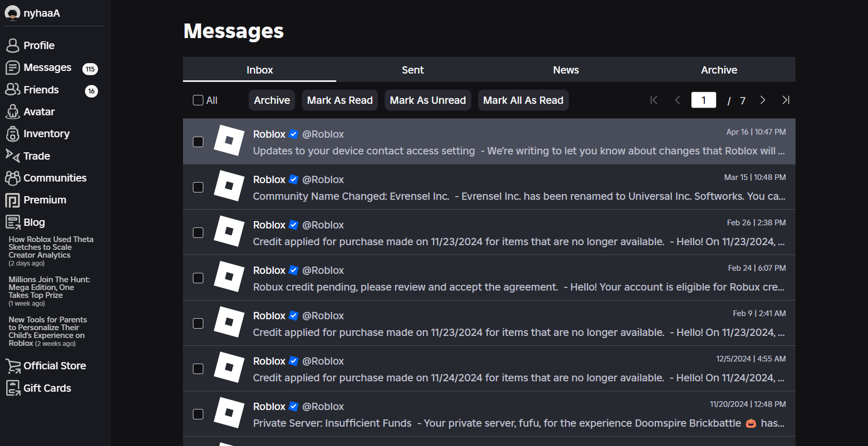Open Communities from the sidebar
This screenshot has width=868, height=446.
pyautogui.click(x=55, y=178)
